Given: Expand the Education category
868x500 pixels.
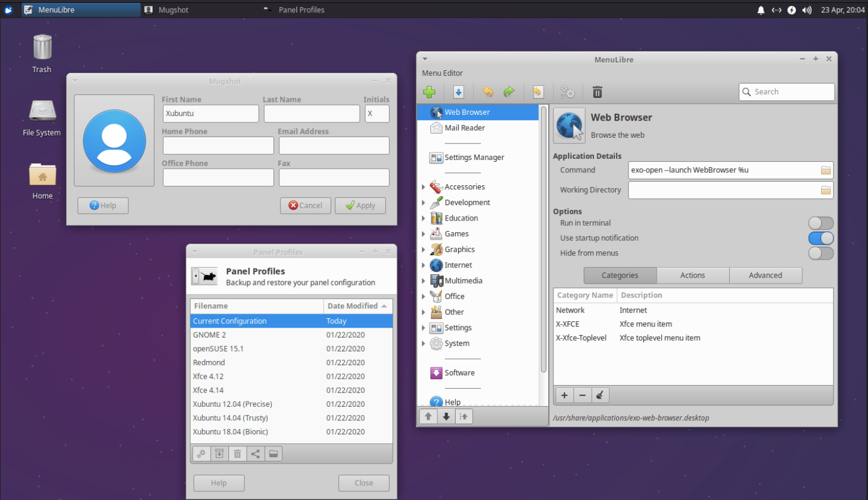Looking at the screenshot, I should pyautogui.click(x=423, y=218).
